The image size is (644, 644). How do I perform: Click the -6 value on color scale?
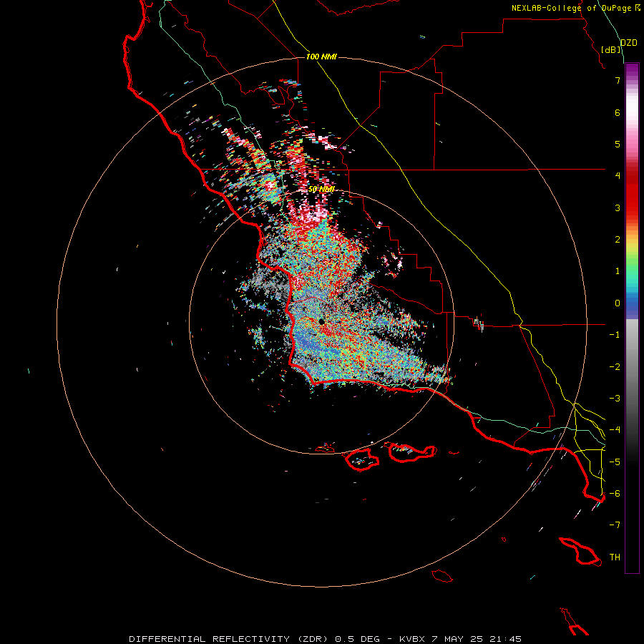[x=615, y=494]
